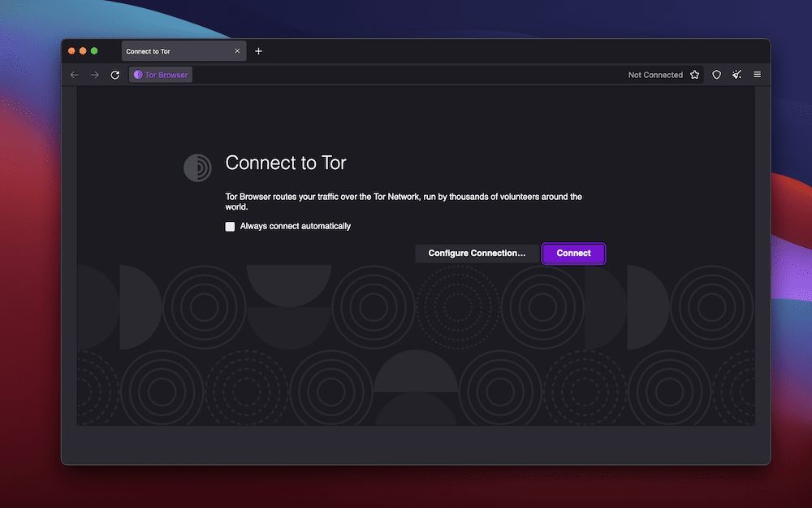Click the back navigation arrow
The height and width of the screenshot is (508, 812).
pyautogui.click(x=74, y=74)
